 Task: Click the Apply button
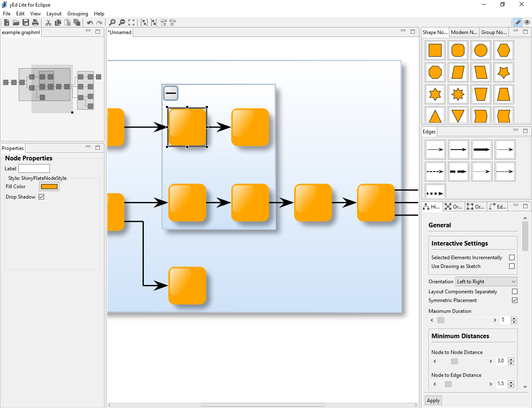[433, 401]
